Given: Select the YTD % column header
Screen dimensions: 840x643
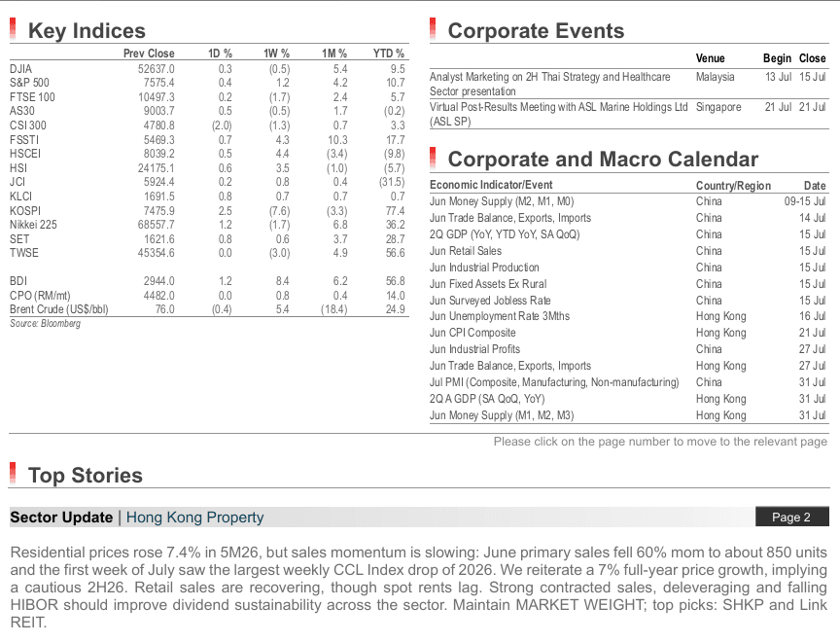Looking at the screenshot, I should (x=388, y=54).
